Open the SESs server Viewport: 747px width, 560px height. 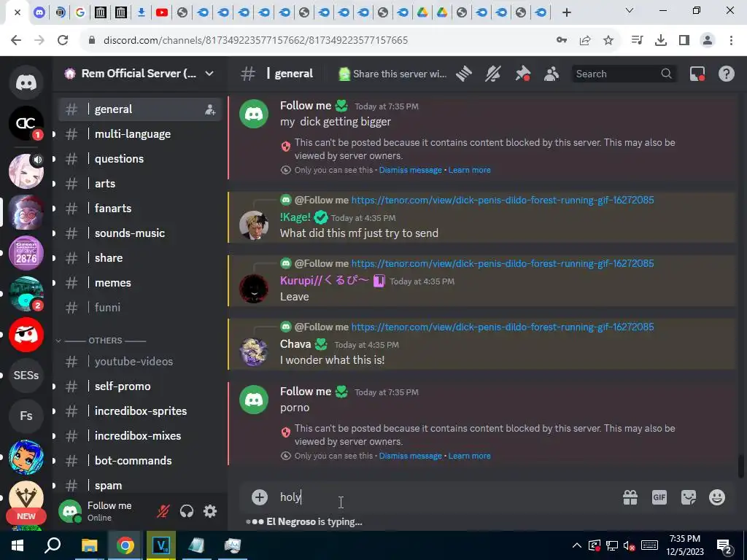point(26,376)
